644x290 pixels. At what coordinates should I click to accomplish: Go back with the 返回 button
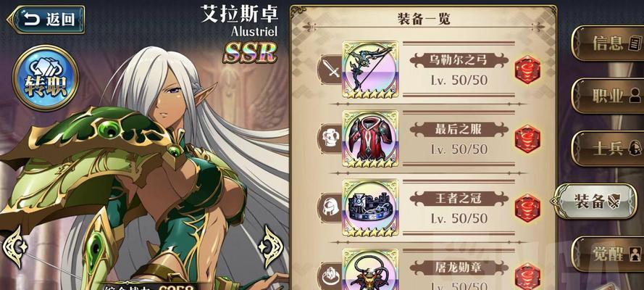coord(46,20)
